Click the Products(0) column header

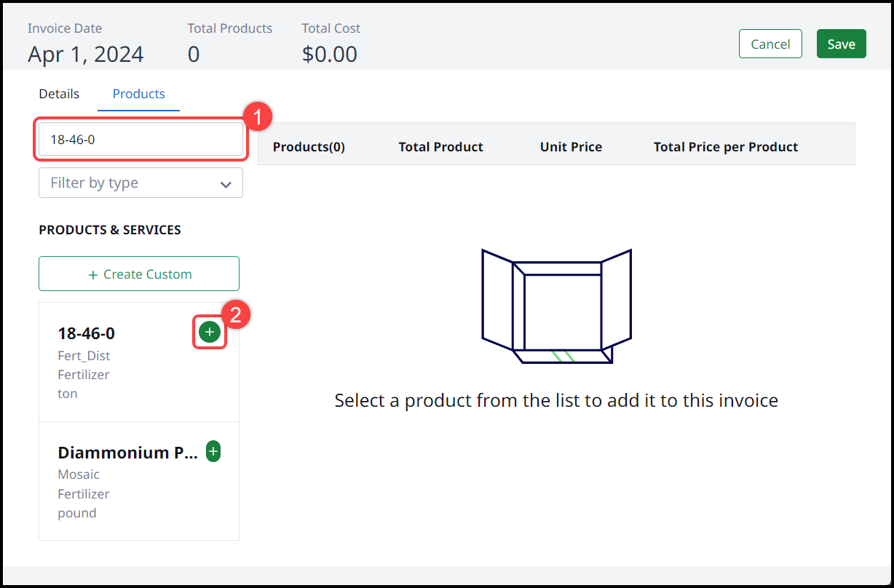[309, 147]
